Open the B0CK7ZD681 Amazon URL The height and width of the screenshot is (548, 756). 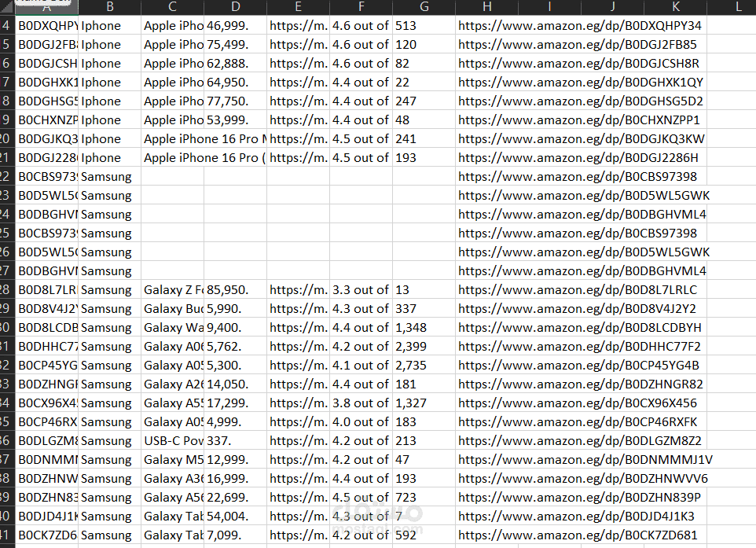pyautogui.click(x=578, y=535)
